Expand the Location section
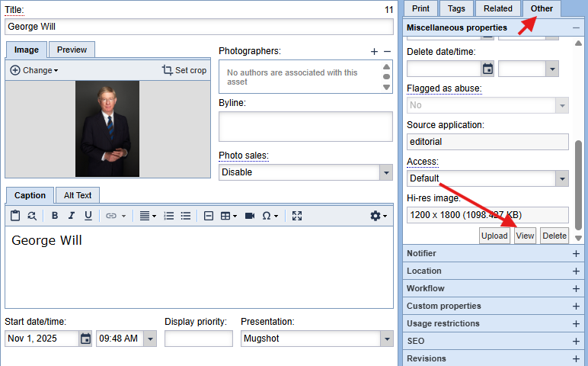Screen dimensions: 588x366 [x=576, y=271]
